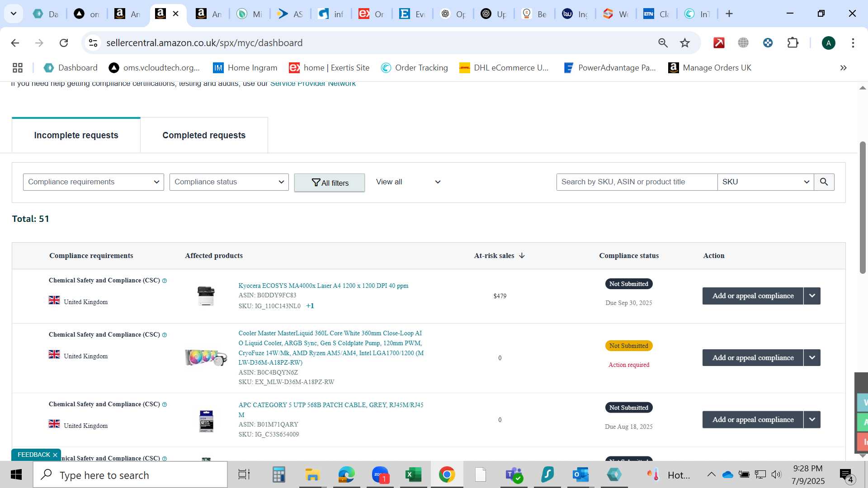Open Order Tracking bookmark
This screenshot has width=868, height=488.
click(415, 68)
